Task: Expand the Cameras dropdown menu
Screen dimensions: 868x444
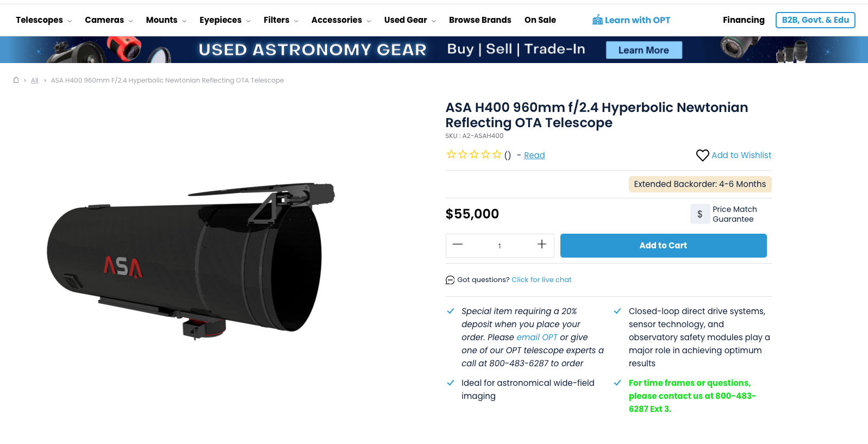Action: pos(109,20)
